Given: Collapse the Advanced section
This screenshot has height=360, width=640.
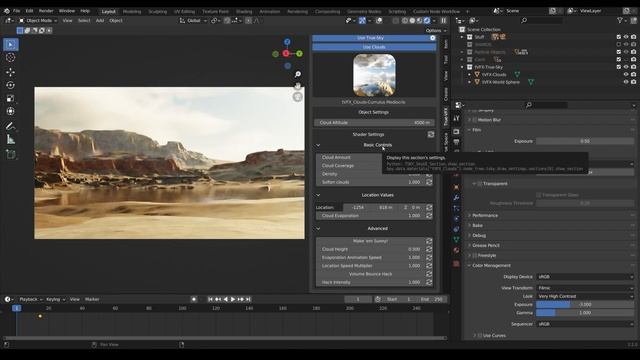Looking at the screenshot, I should click(x=318, y=229).
